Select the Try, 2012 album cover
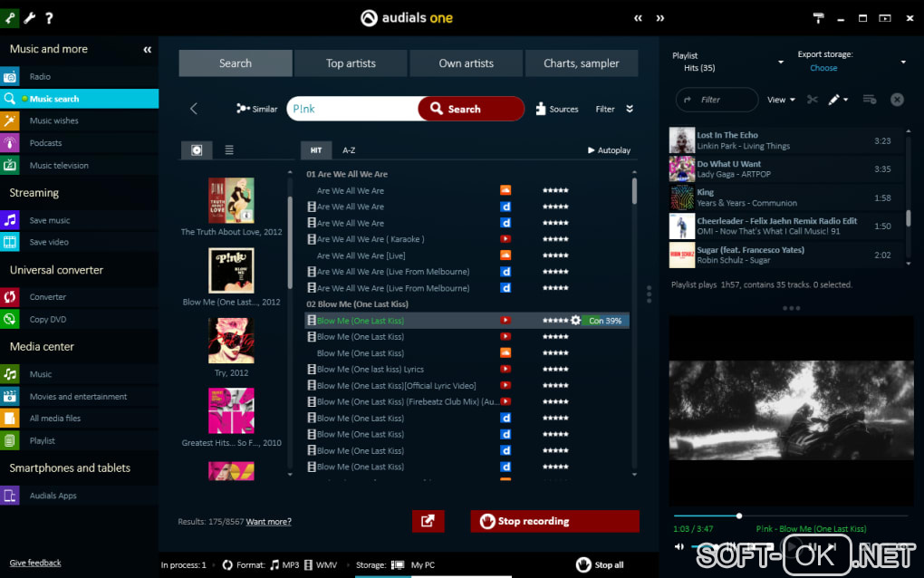This screenshot has width=924, height=578. (231, 341)
